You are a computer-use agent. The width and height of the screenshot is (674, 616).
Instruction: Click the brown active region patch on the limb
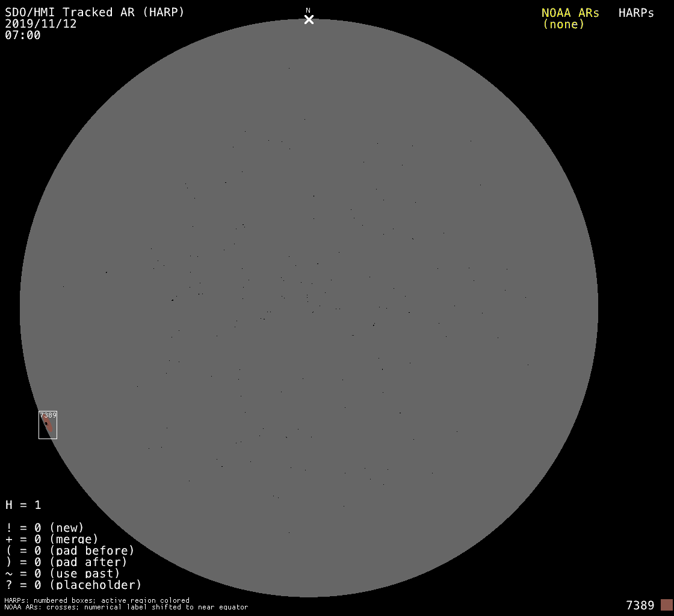[x=48, y=425]
